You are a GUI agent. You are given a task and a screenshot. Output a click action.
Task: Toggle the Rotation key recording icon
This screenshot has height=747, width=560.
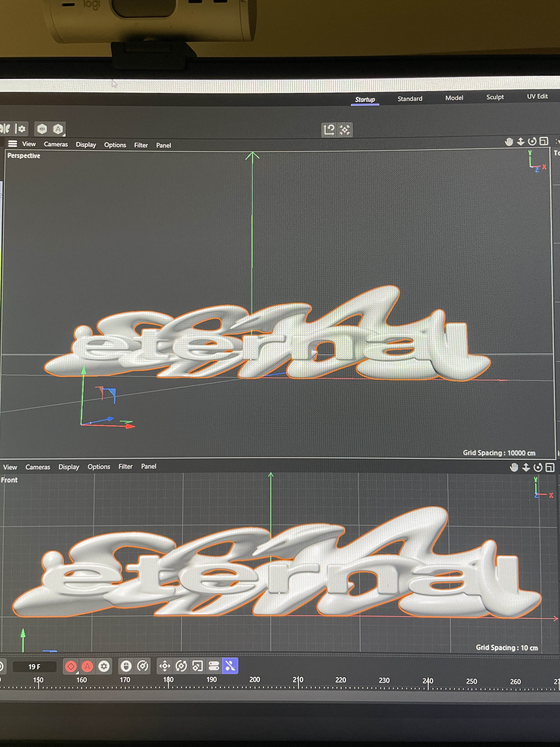point(181,666)
